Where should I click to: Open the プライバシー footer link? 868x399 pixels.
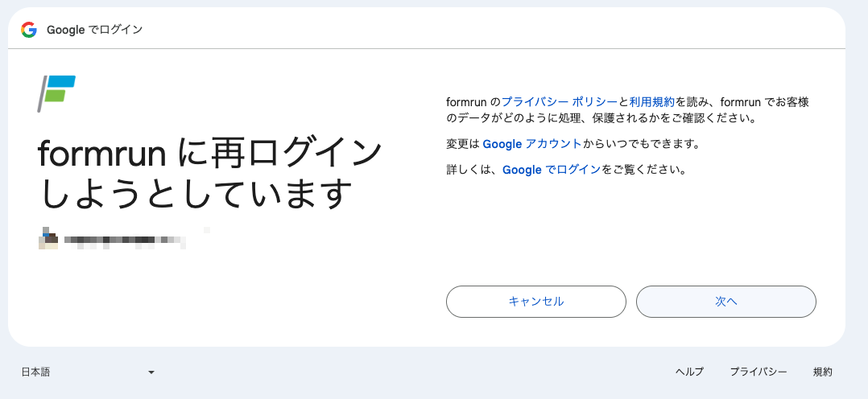click(x=758, y=372)
